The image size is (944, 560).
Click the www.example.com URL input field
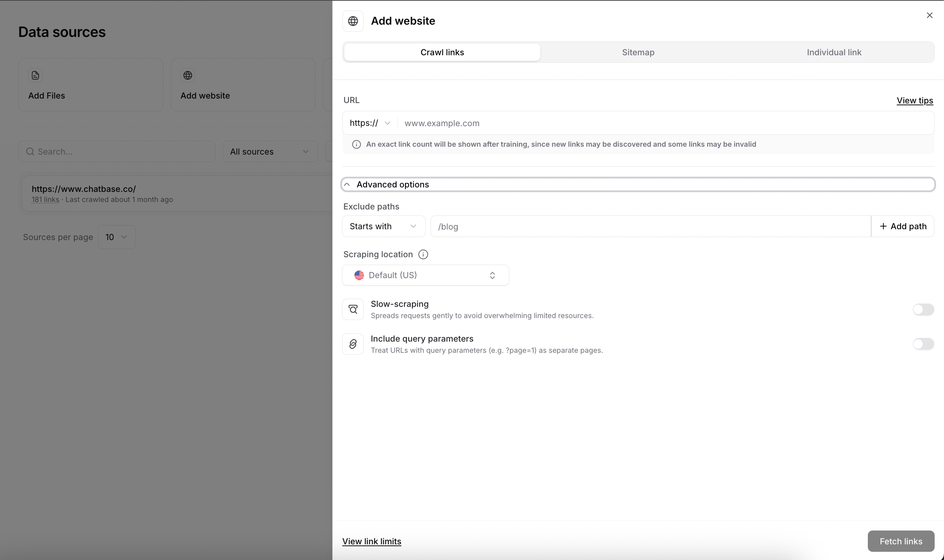pyautogui.click(x=666, y=123)
